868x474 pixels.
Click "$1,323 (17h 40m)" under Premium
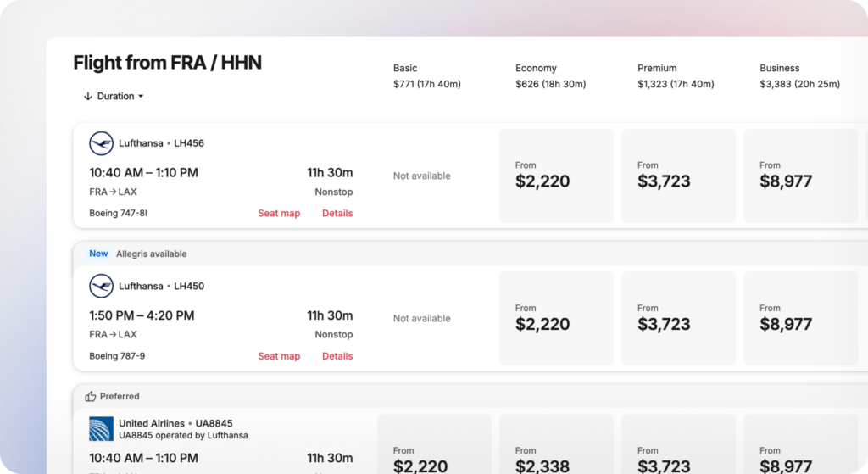[x=676, y=84]
